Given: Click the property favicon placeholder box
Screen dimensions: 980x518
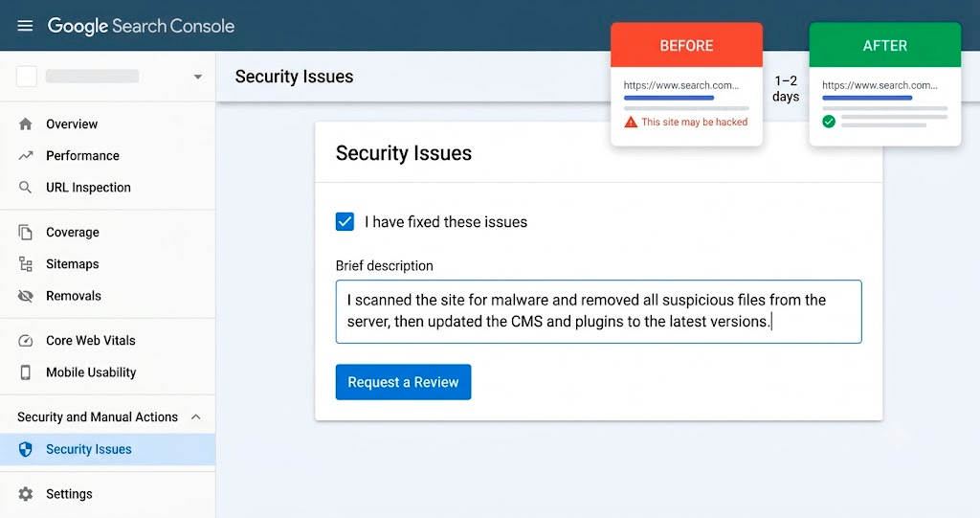Looking at the screenshot, I should click(26, 77).
